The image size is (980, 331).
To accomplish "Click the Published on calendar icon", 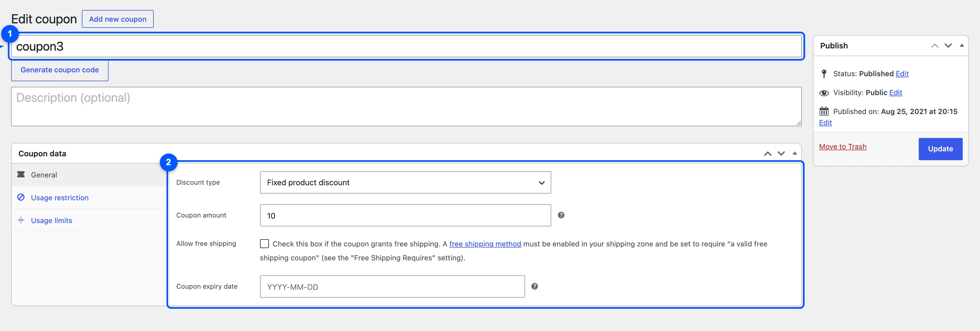I will pos(824,111).
